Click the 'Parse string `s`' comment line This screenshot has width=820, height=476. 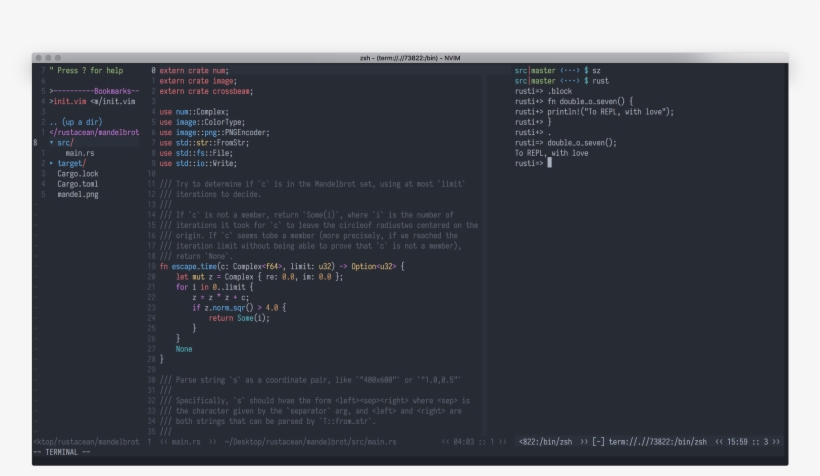click(311, 380)
